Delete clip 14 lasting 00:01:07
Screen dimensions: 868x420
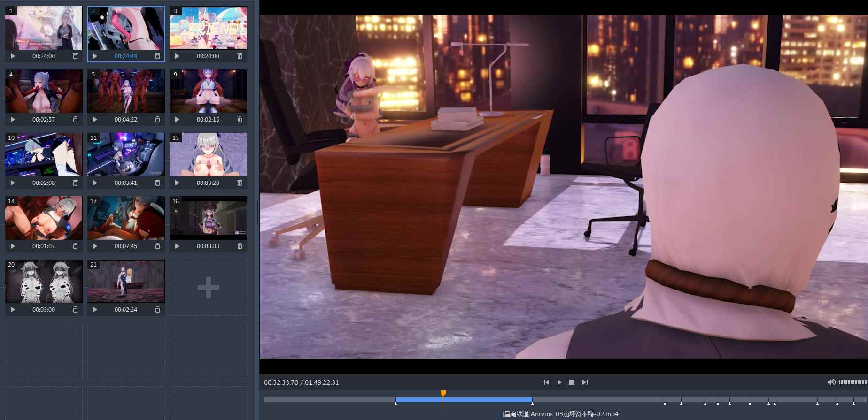pyautogui.click(x=75, y=246)
